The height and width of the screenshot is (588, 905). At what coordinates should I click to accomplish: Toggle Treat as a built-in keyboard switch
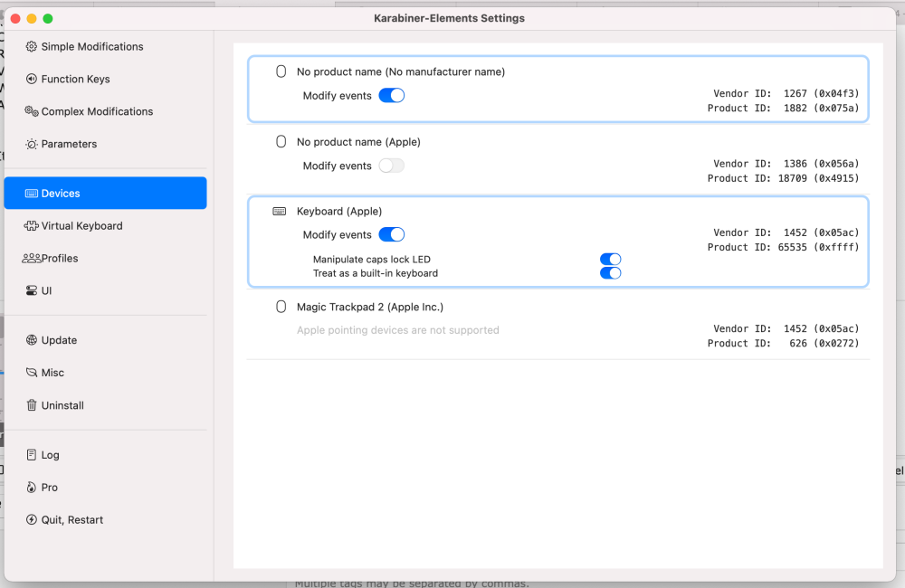610,273
